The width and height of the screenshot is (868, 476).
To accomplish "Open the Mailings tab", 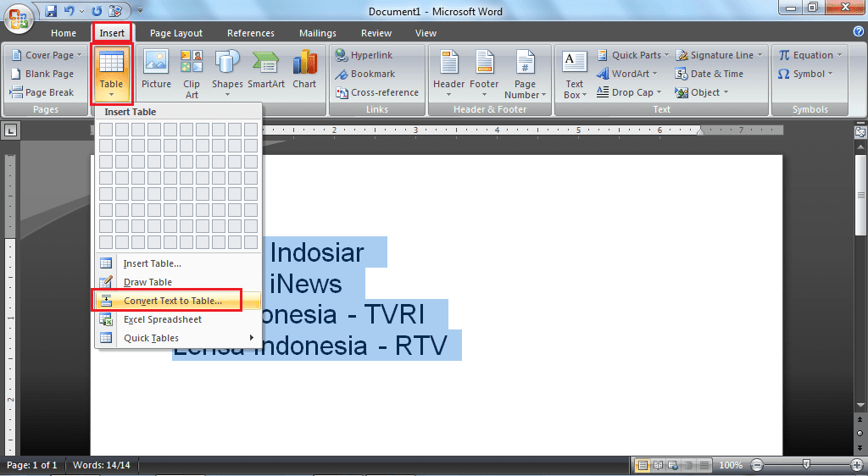I will pyautogui.click(x=317, y=33).
